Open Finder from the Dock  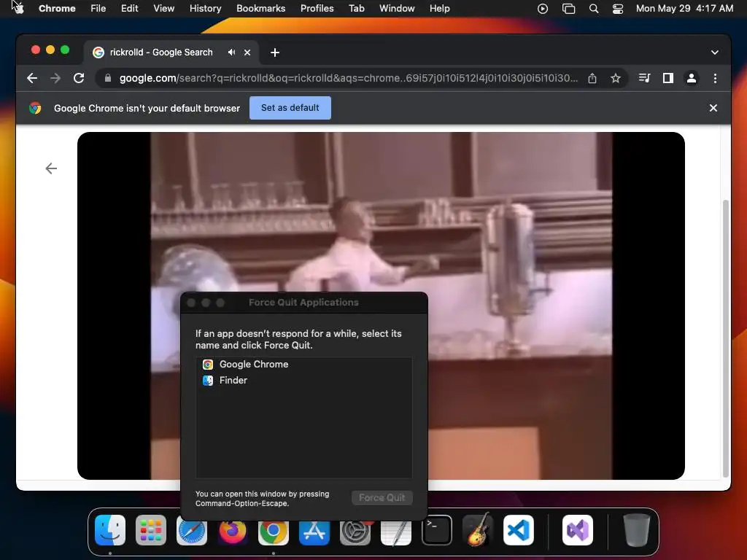[110, 530]
